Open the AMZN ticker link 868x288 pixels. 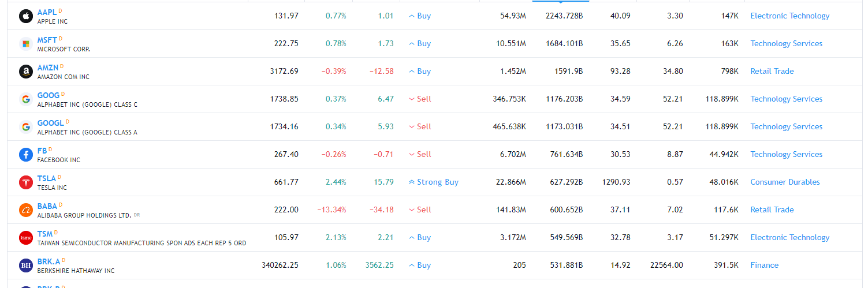click(48, 68)
